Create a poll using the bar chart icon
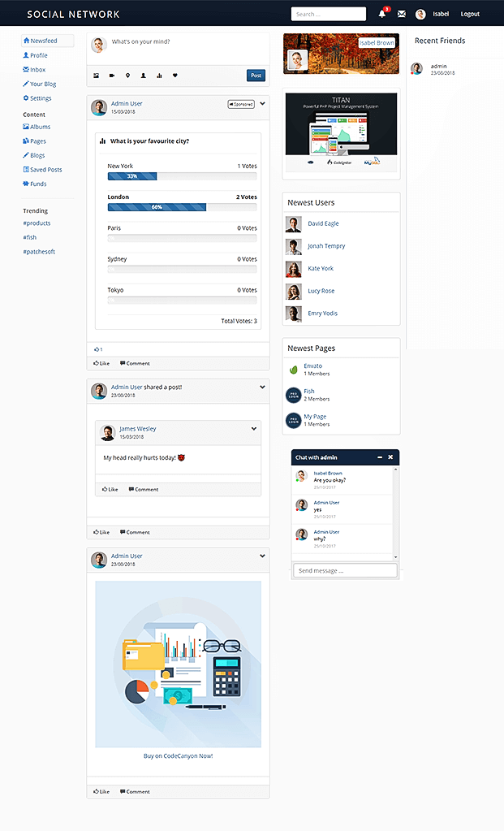This screenshot has height=831, width=504. tap(159, 76)
